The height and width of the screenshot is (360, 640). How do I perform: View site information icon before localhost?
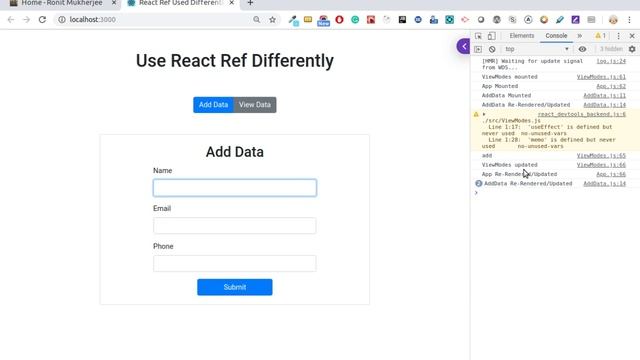tap(62, 20)
